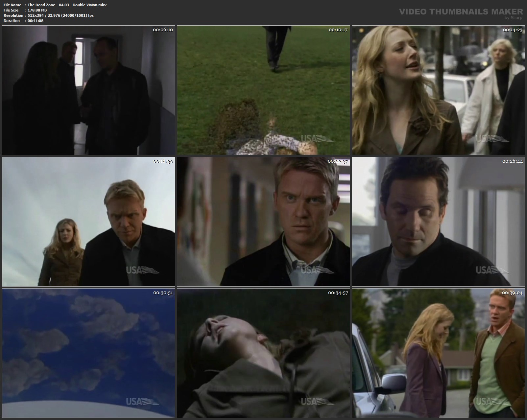Click the '00:10:17' timestamp label
The width and height of the screenshot is (527, 420).
coord(338,30)
